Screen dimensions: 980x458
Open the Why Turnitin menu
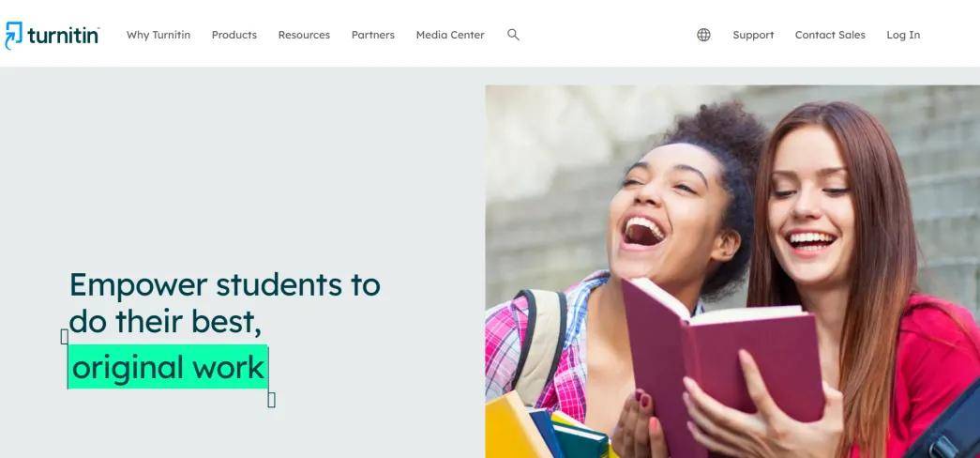(158, 35)
